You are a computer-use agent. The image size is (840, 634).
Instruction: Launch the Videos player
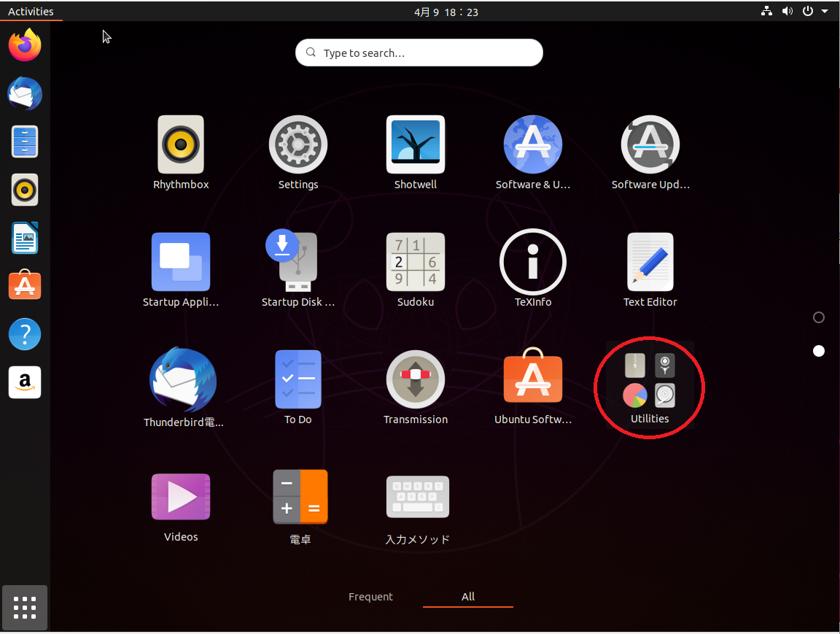coord(181,506)
